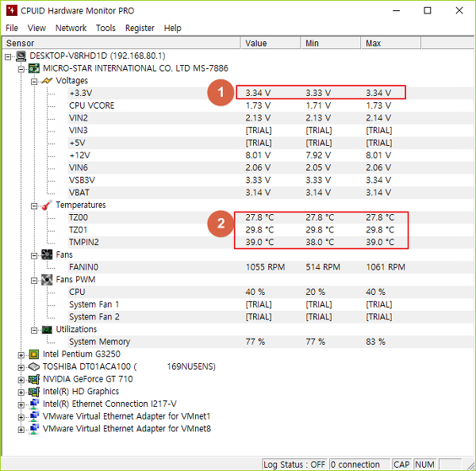Viewport: 476px width, 471px height.
Task: Select the TZ00 temperature row
Action: point(271,217)
